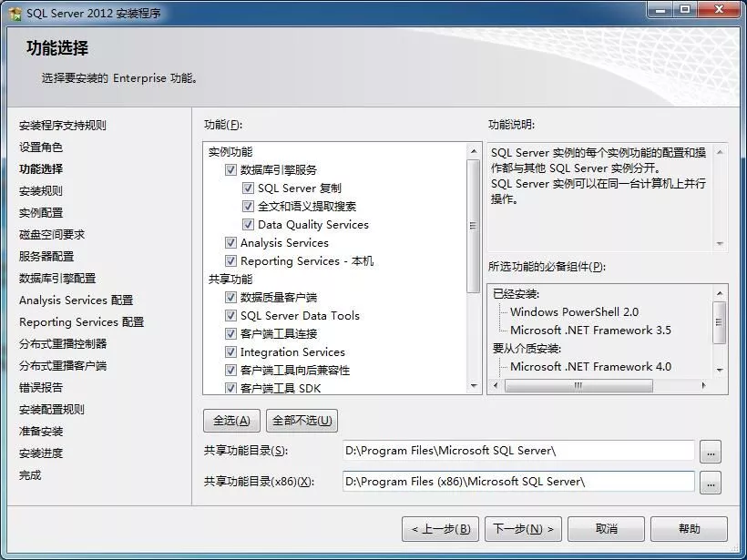Click browse button for x86 shared directory
The width and height of the screenshot is (747, 560).
point(710,482)
